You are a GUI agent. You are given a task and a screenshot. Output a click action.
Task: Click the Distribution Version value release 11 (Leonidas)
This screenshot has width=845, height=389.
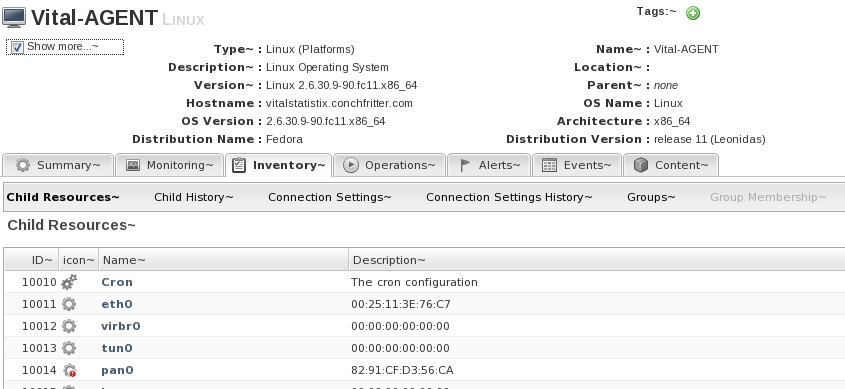(x=710, y=140)
